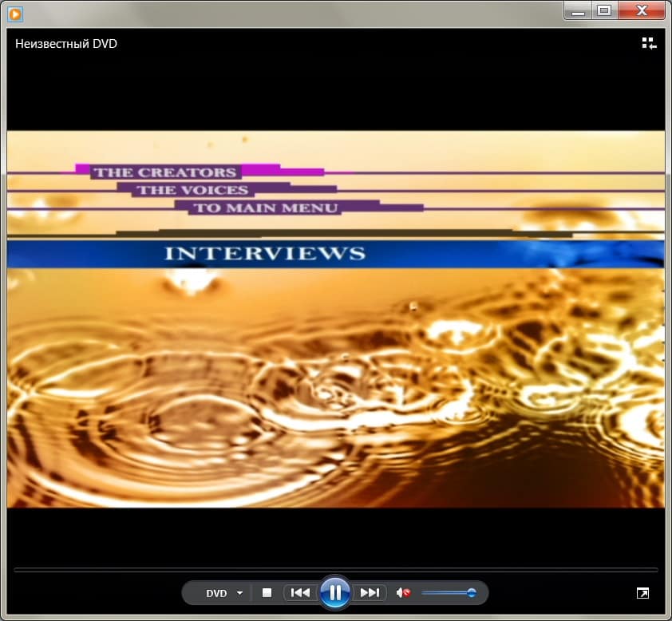Stop the DVD playback

click(x=267, y=593)
